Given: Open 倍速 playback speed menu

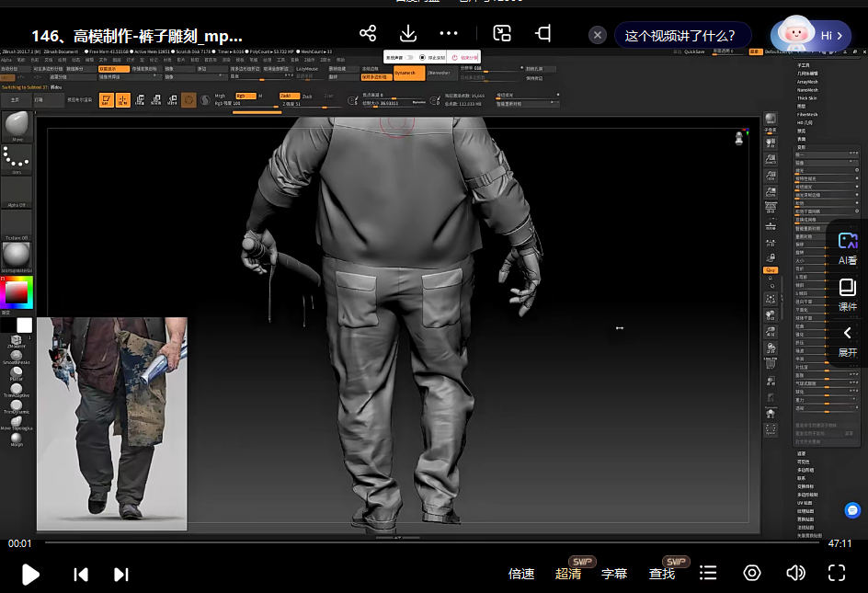Looking at the screenshot, I should (521, 574).
